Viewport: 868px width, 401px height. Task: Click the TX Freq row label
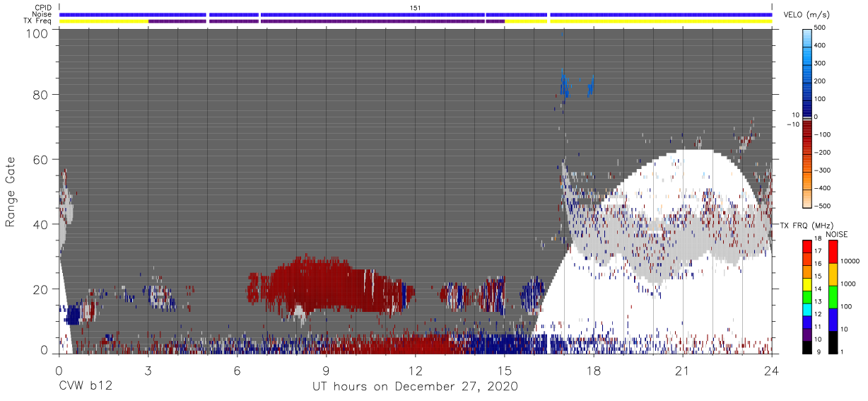pyautogui.click(x=37, y=21)
